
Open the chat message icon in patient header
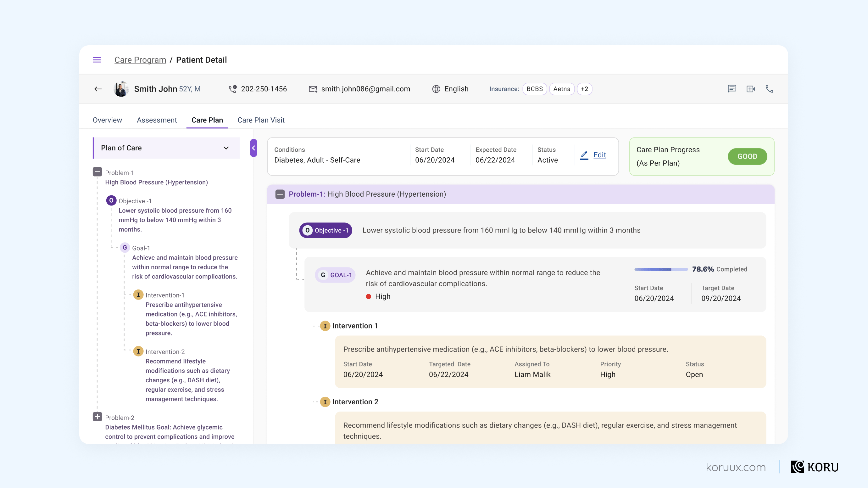point(732,89)
